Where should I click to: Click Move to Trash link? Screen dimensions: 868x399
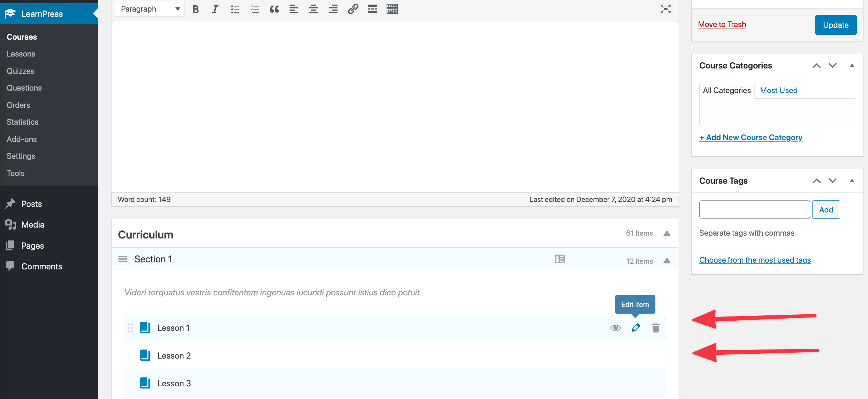722,24
